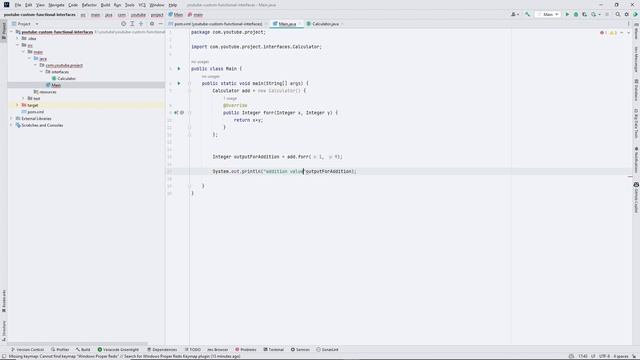640x360 pixels.
Task: Open Notifications tool window on right strip
Action: [x=636, y=160]
